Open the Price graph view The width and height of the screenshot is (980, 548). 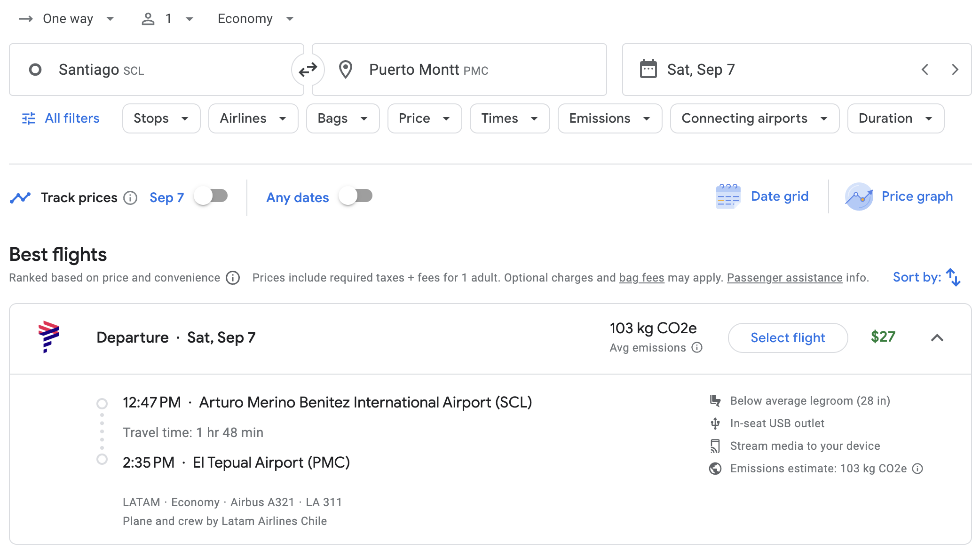pos(899,196)
